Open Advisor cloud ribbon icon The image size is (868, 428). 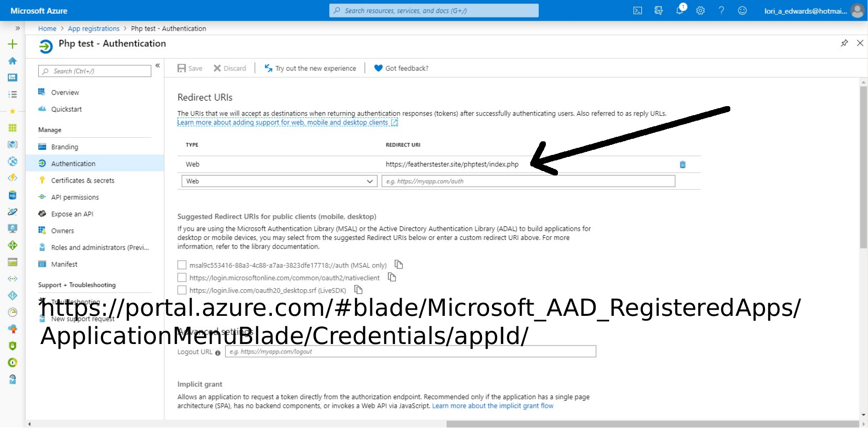(x=13, y=329)
